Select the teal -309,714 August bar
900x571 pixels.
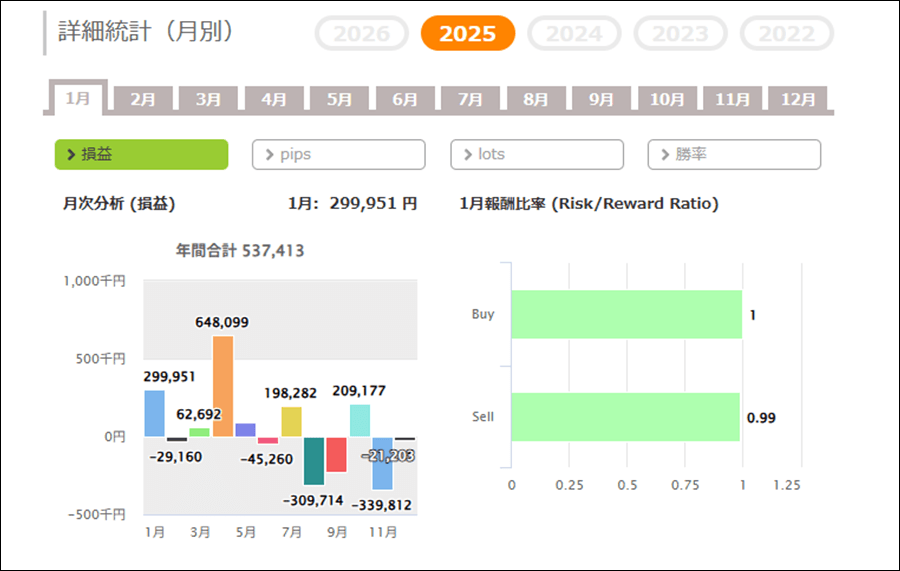(x=314, y=461)
